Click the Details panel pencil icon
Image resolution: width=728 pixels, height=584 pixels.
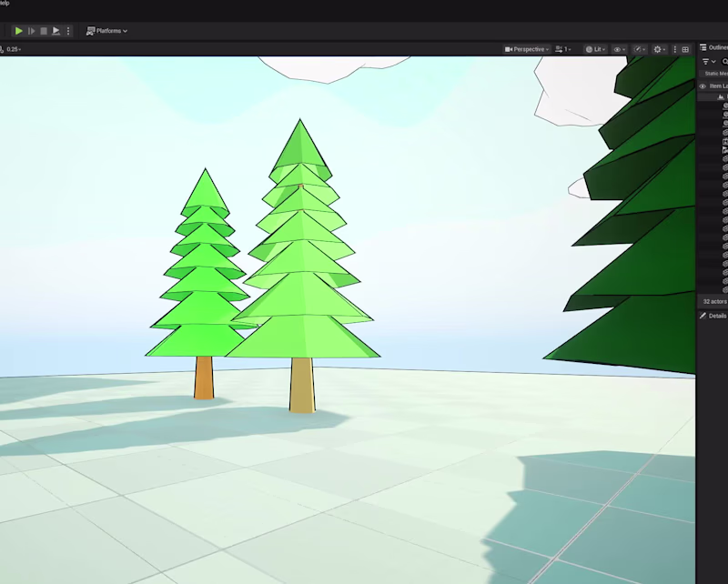705,316
